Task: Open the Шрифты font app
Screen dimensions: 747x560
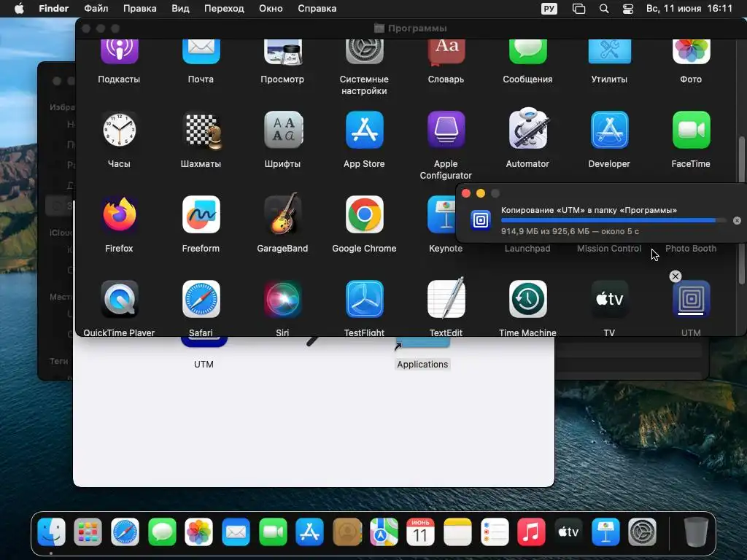Action: [x=282, y=130]
